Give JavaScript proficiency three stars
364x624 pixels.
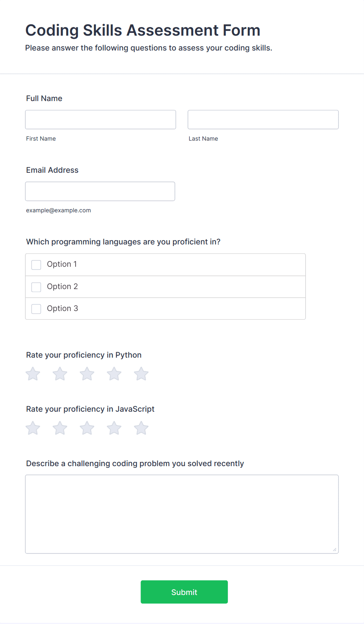tap(87, 428)
